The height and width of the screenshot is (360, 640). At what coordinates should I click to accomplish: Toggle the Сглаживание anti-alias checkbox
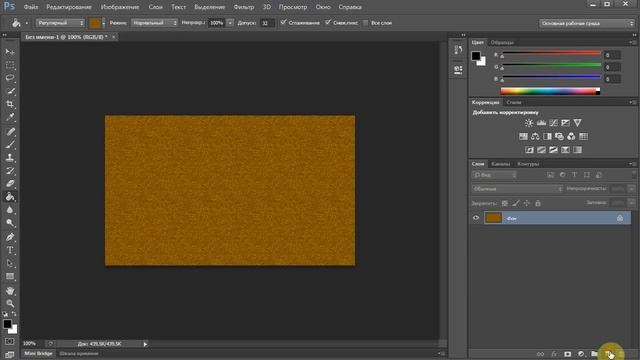point(283,22)
